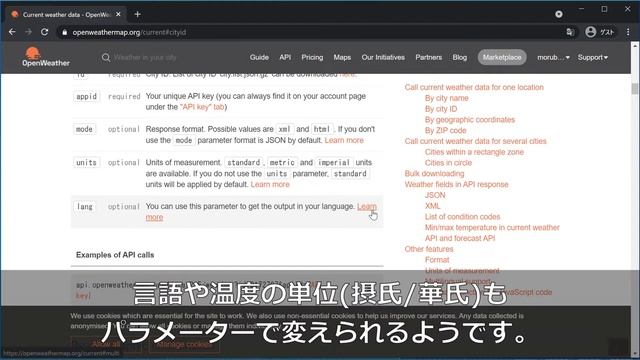Open the "API key" tab link
This screenshot has width=640, height=360.
[x=202, y=107]
